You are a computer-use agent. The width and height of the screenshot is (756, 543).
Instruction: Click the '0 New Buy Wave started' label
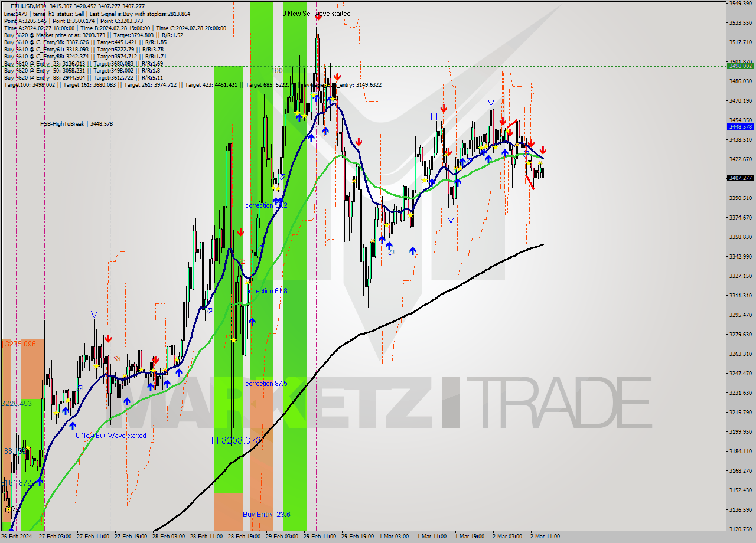(111, 436)
